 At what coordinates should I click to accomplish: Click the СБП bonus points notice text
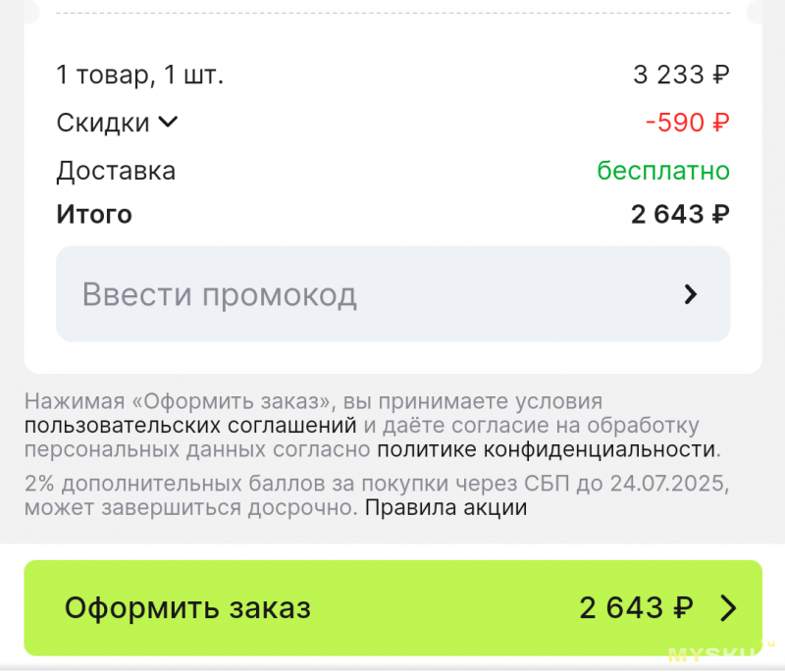[x=377, y=495]
